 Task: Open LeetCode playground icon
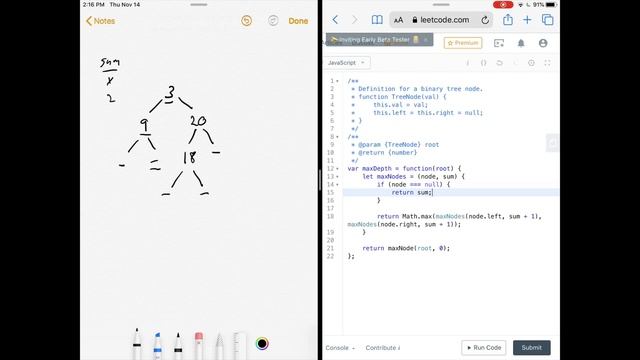point(499,43)
